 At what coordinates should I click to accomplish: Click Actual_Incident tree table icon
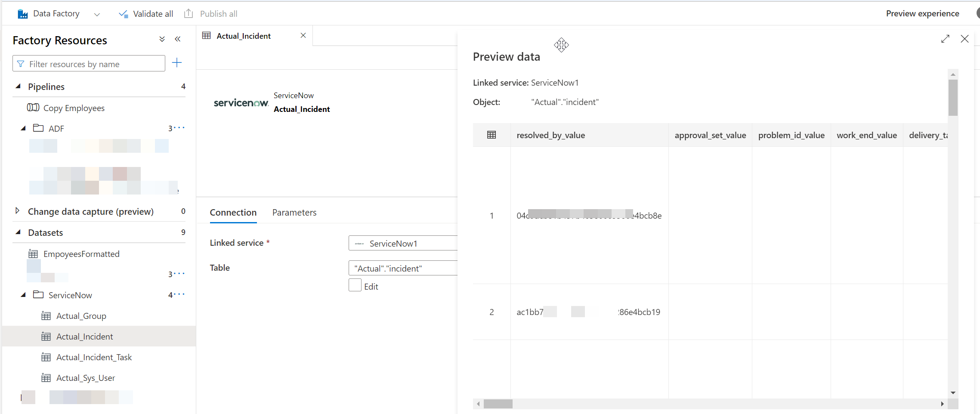pyautogui.click(x=46, y=337)
